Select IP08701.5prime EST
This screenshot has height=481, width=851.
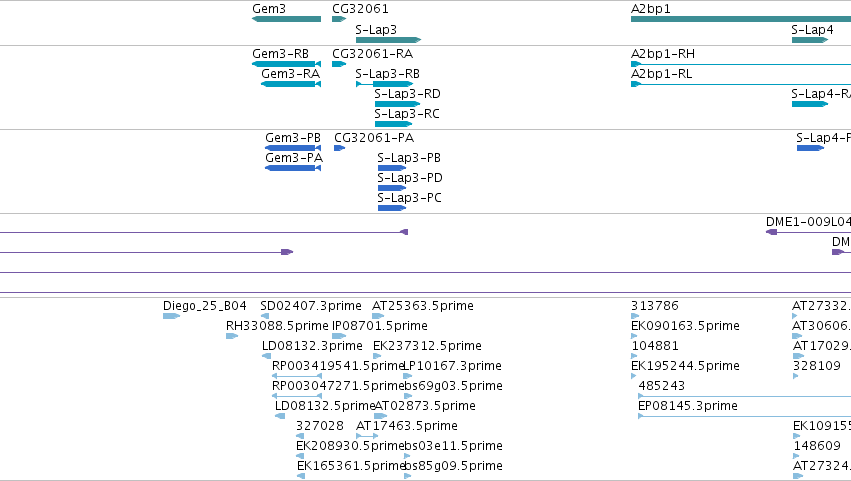[339, 336]
